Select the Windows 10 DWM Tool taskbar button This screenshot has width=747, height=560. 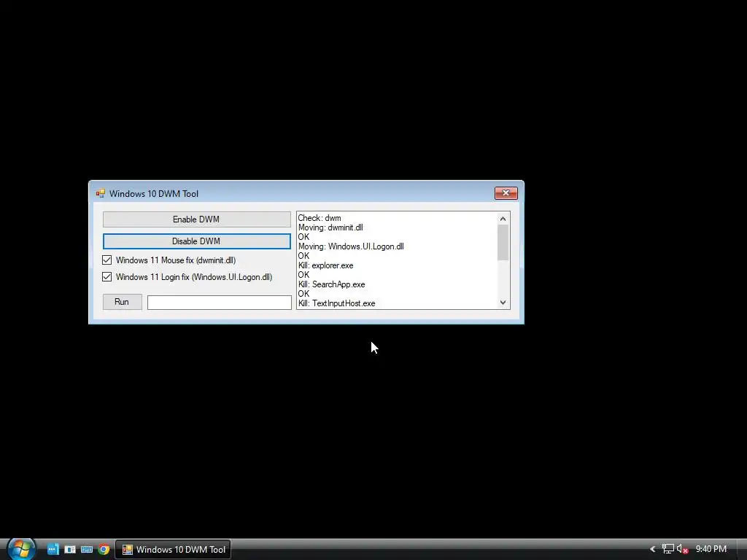pos(174,550)
